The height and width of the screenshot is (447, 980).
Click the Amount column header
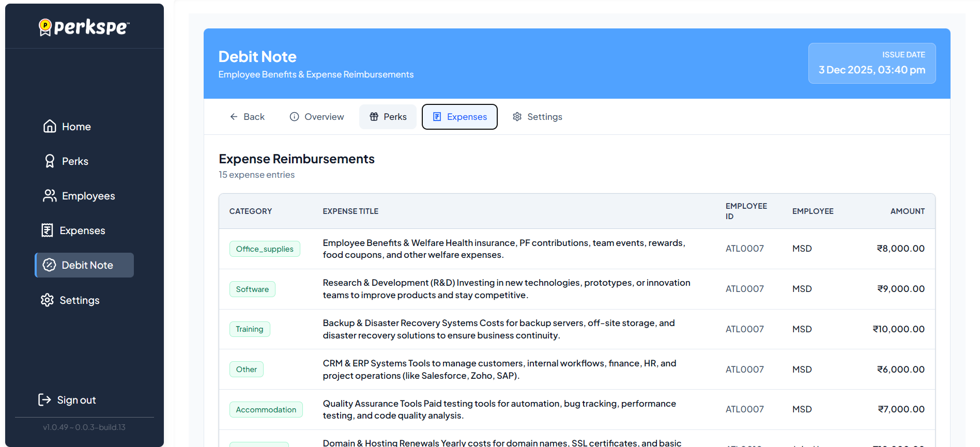(x=907, y=211)
